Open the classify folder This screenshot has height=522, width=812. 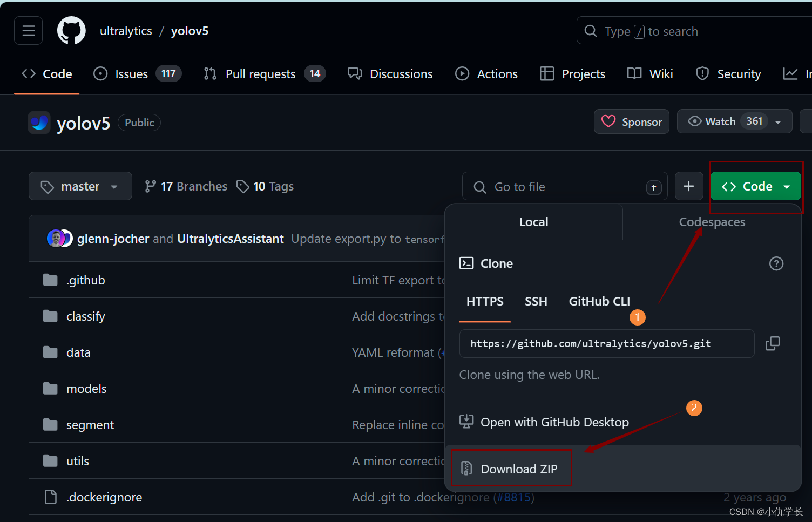coord(85,316)
